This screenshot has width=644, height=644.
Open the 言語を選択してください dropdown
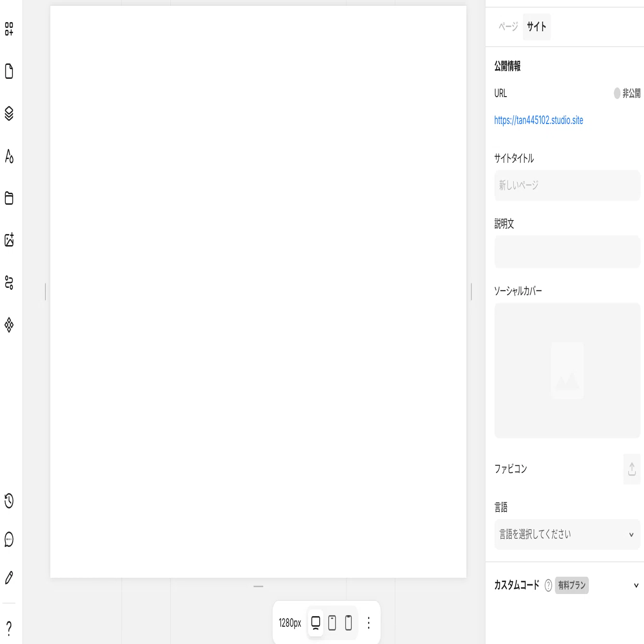click(x=567, y=534)
